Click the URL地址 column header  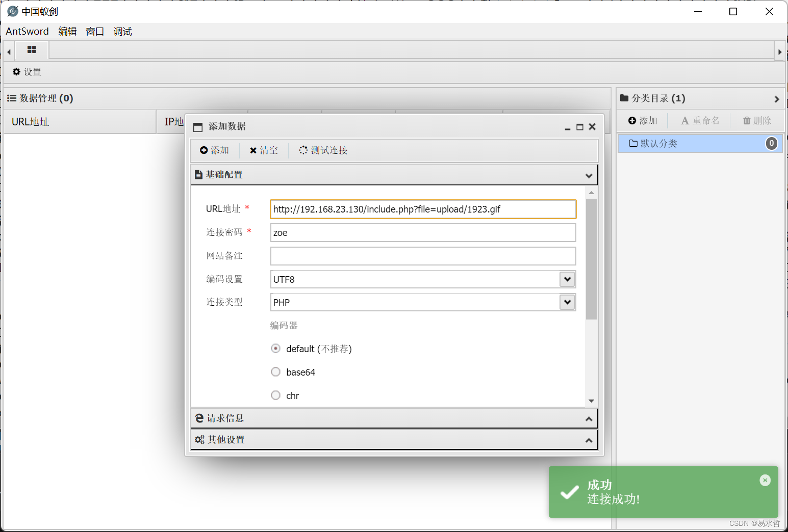tap(80, 122)
